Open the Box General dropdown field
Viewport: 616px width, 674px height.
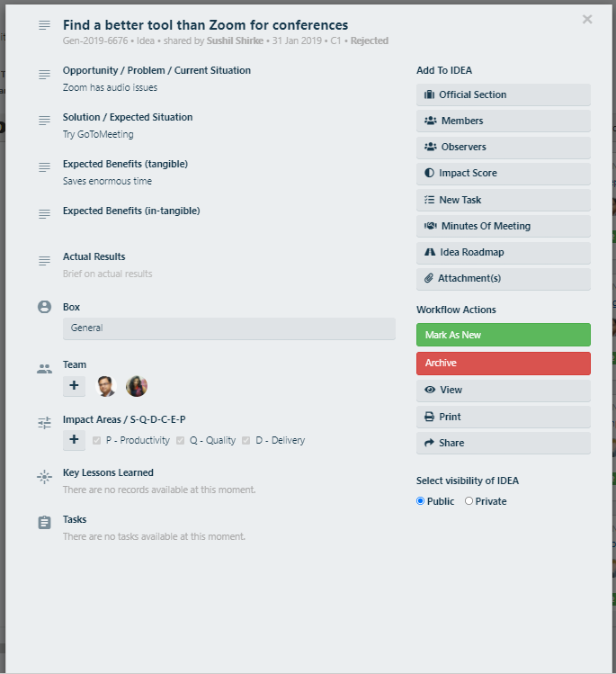click(x=229, y=328)
